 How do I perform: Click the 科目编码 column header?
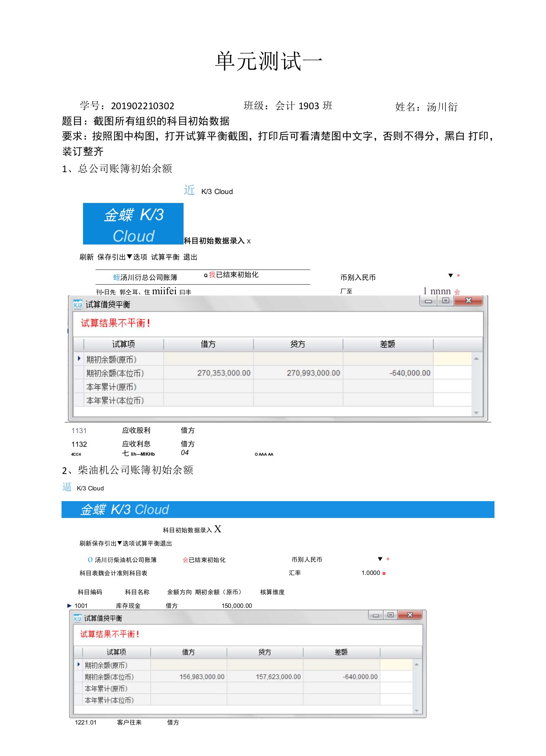[x=90, y=592]
